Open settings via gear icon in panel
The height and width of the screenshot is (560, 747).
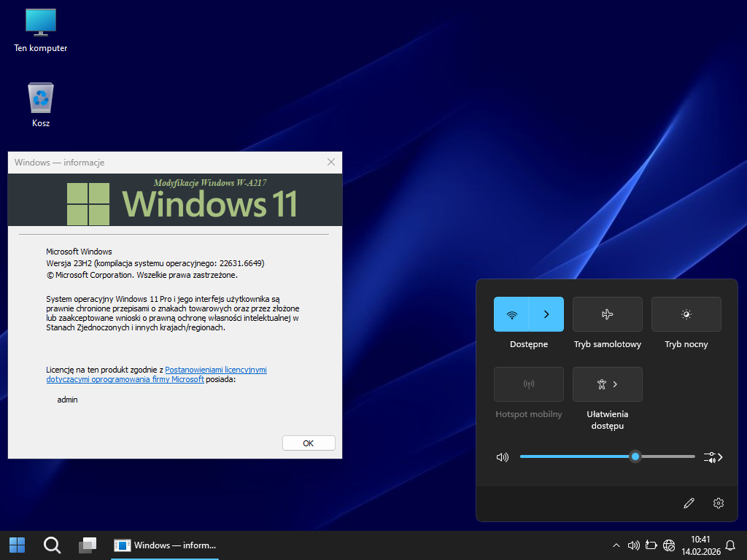click(x=719, y=503)
